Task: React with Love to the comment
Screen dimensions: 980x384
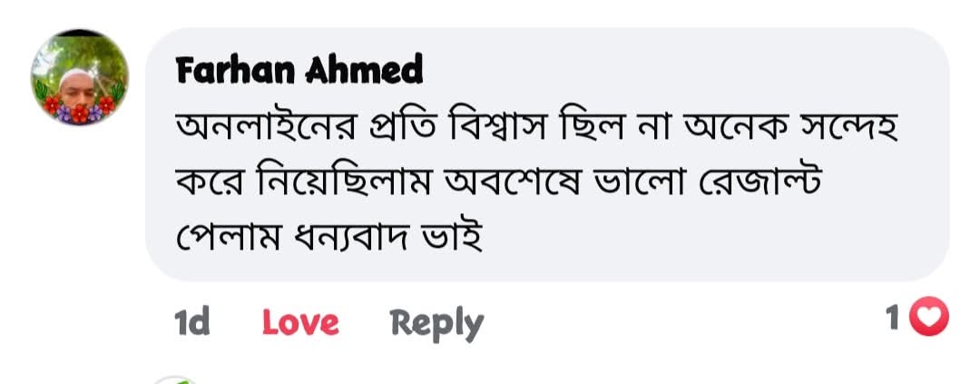Action: pos(300,322)
